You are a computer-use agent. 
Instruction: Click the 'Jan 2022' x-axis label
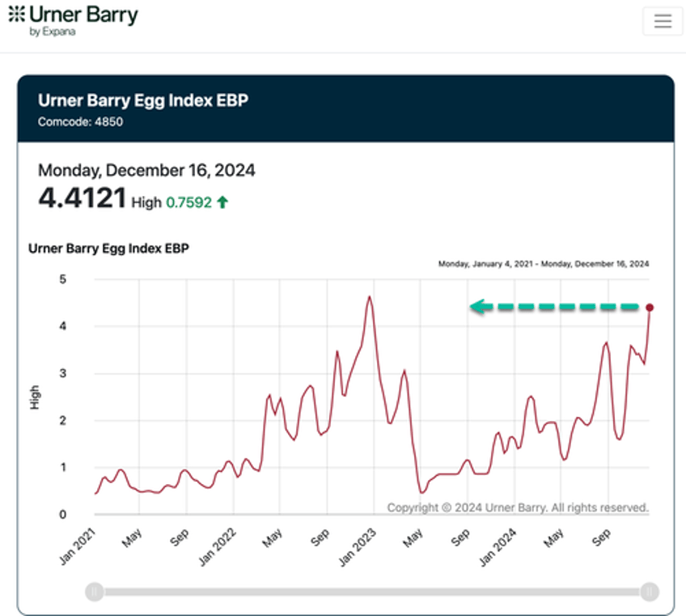click(218, 546)
